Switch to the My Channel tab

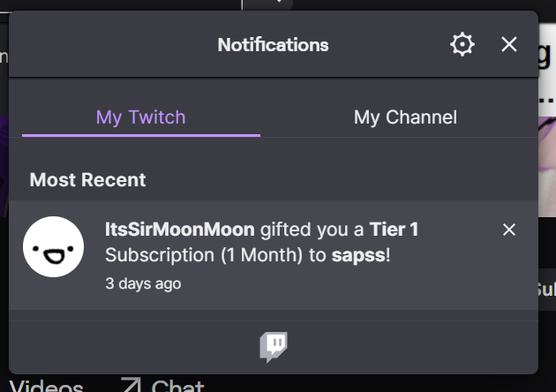[x=405, y=117]
